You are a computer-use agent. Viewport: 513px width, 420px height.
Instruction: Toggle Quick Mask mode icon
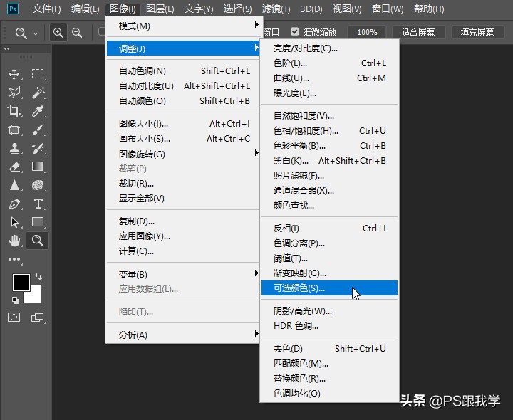(x=14, y=317)
